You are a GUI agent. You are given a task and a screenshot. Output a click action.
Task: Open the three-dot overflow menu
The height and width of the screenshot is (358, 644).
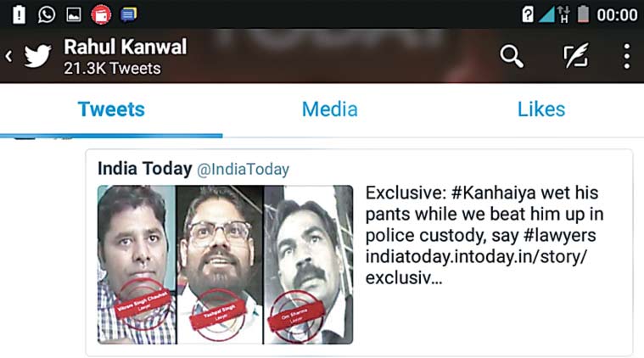tap(627, 56)
